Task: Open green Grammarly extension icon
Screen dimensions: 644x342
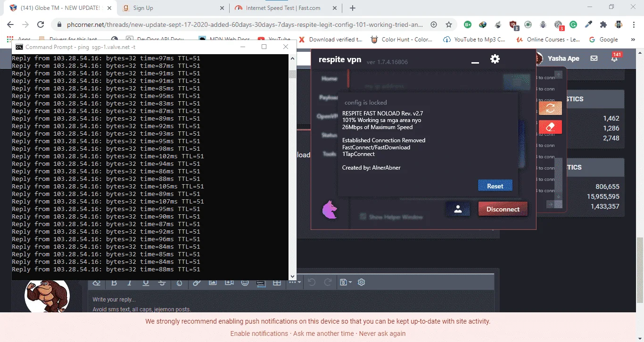Action: point(573,24)
